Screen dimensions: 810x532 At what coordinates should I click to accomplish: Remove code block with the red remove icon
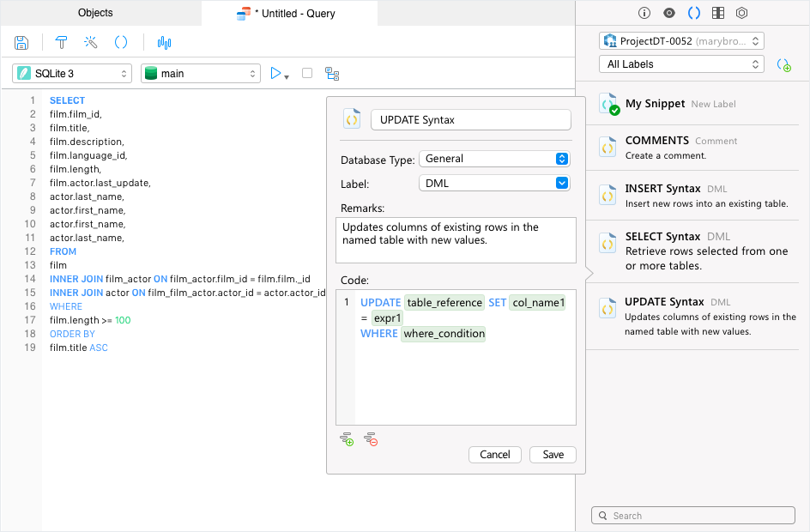(371, 438)
